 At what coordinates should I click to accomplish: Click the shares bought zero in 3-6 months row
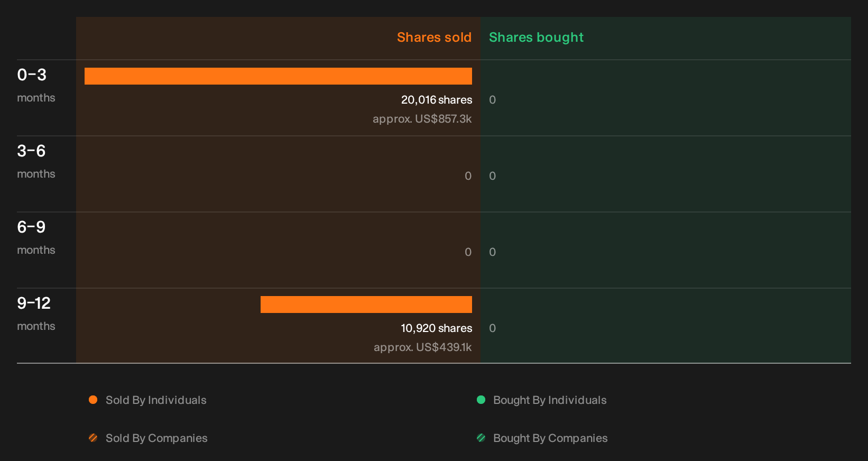click(x=492, y=176)
